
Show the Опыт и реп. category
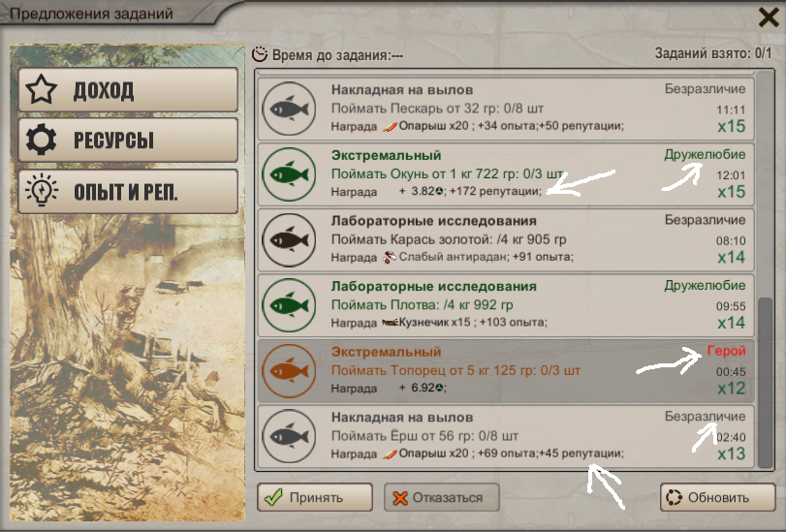click(x=128, y=191)
